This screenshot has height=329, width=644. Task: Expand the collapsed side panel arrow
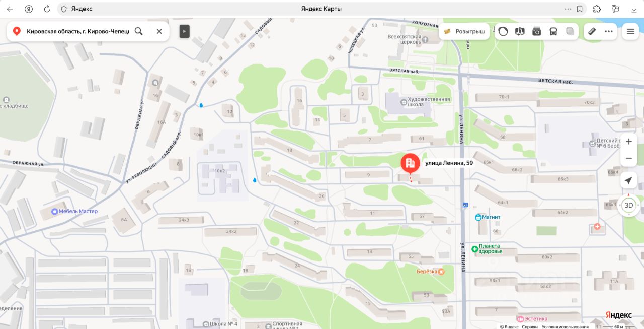[x=184, y=31]
